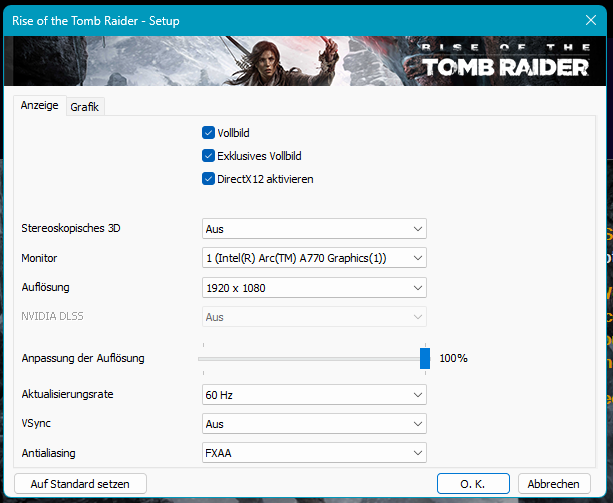Close the Rise of the Tomb Raider Setup window
613x503 pixels.
pyautogui.click(x=591, y=20)
